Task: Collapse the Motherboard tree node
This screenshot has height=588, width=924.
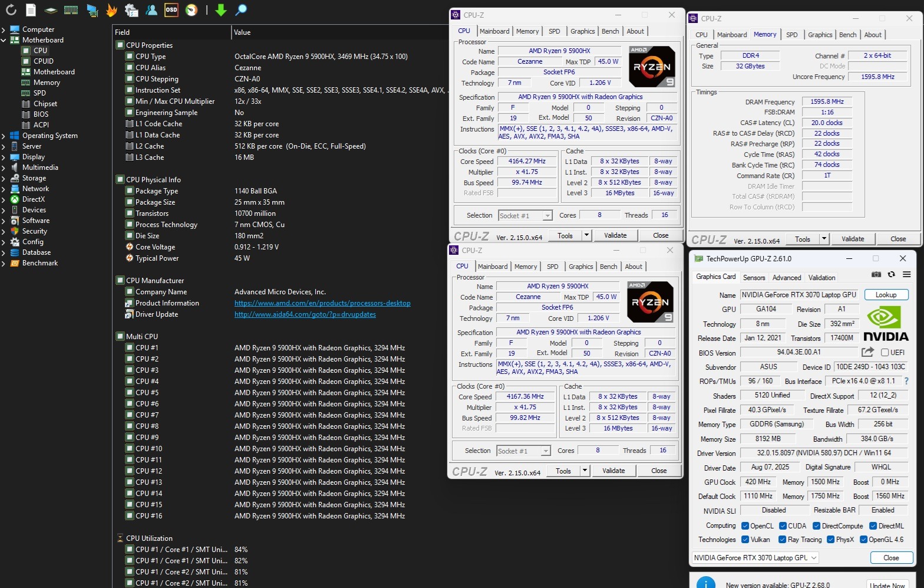Action: point(4,40)
